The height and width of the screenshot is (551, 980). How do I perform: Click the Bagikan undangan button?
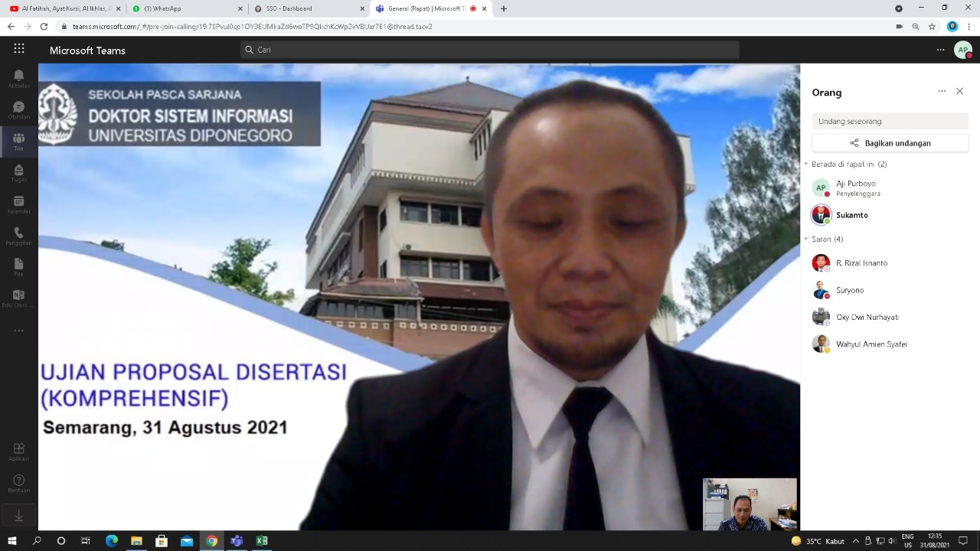coord(890,143)
